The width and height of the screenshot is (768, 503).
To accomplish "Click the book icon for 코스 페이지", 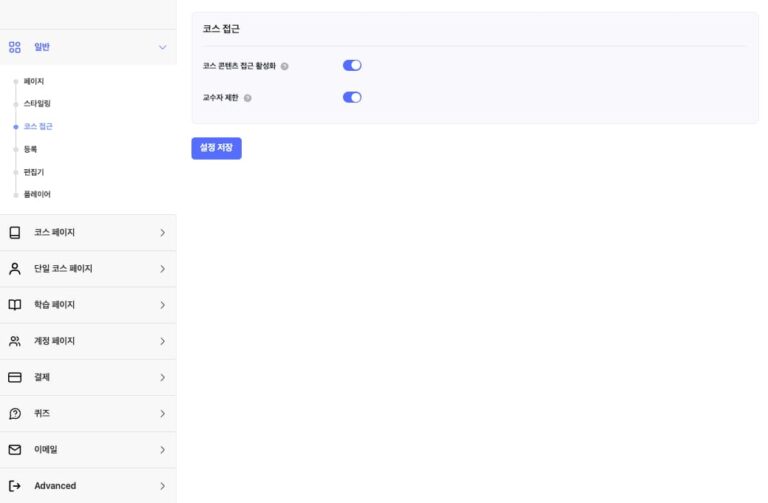I will coord(15,233).
